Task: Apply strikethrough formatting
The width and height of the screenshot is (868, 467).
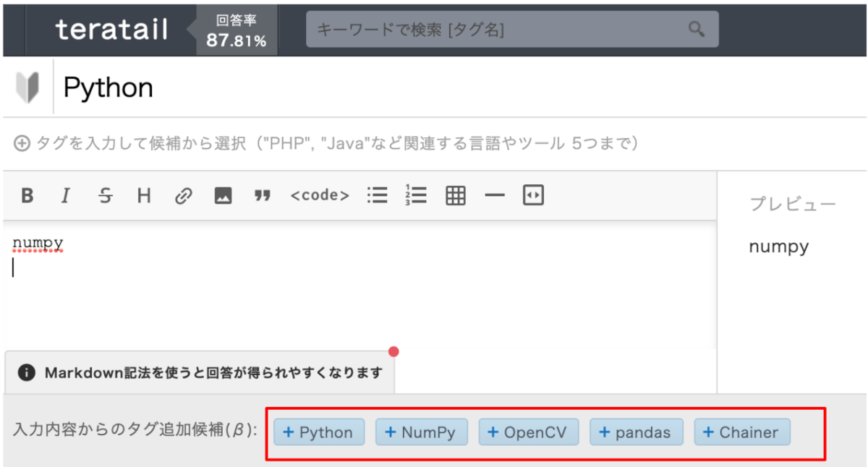Action: tap(106, 195)
